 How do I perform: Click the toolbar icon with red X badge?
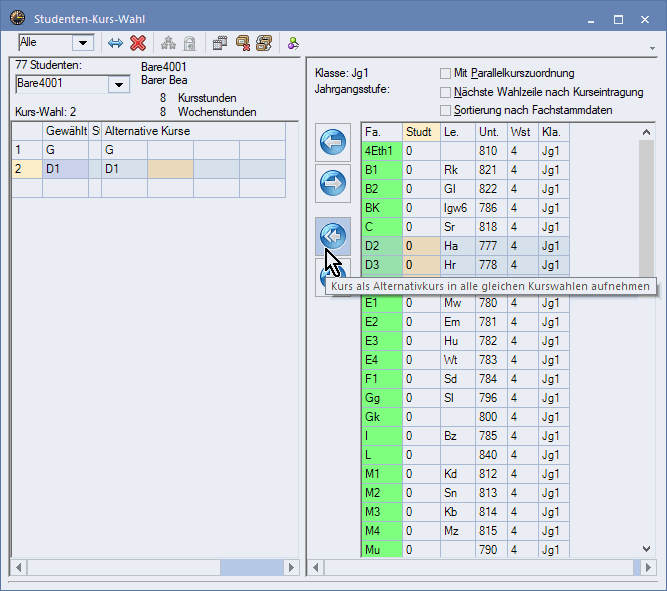(242, 43)
